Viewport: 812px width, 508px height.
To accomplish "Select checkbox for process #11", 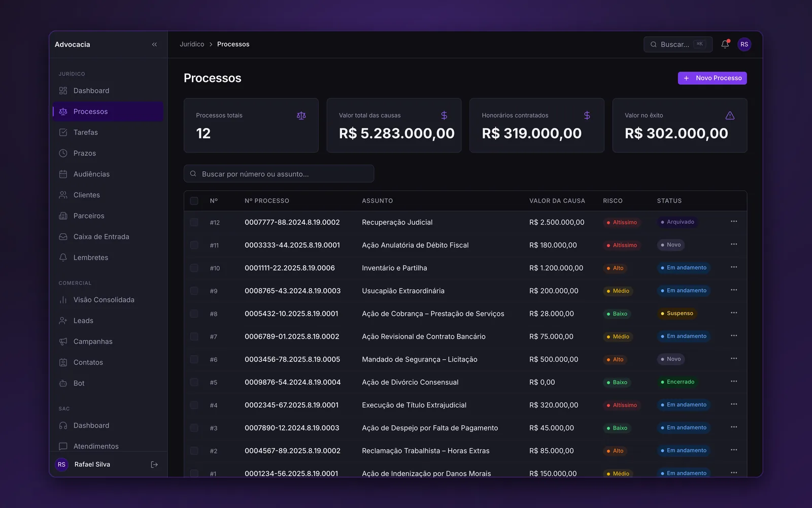I will click(x=194, y=245).
